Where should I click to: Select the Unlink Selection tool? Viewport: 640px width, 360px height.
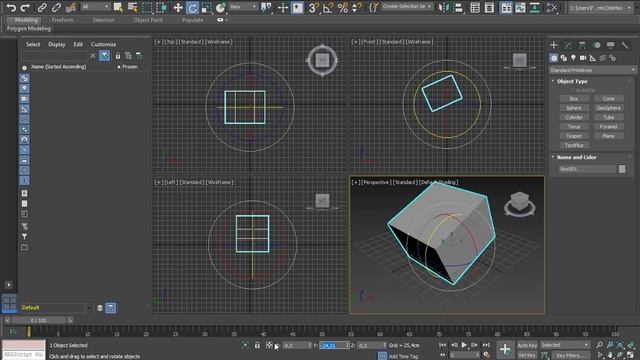[56, 7]
